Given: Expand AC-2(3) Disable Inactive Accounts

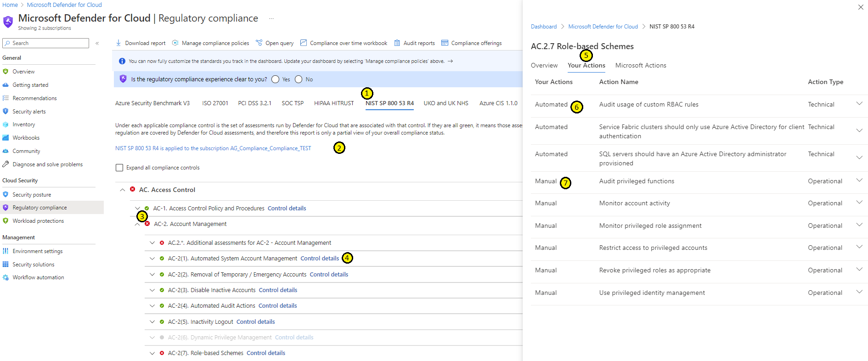Looking at the screenshot, I should pyautogui.click(x=152, y=290).
